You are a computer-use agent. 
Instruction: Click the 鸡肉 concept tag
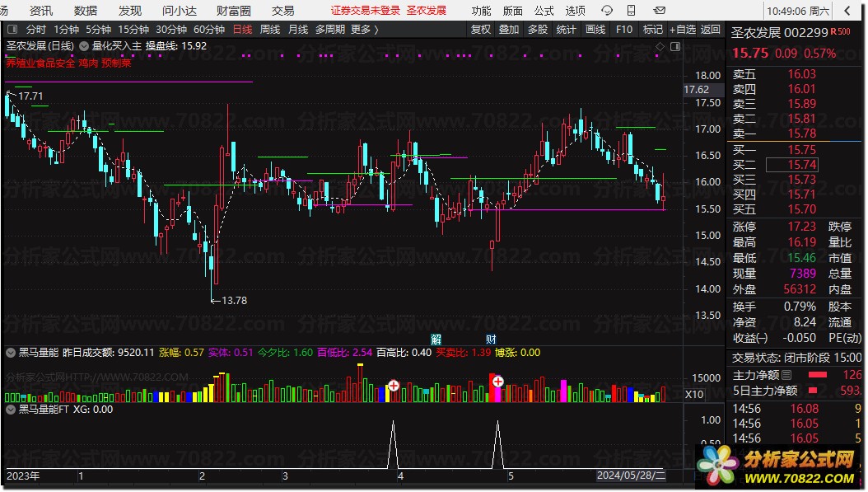88,63
